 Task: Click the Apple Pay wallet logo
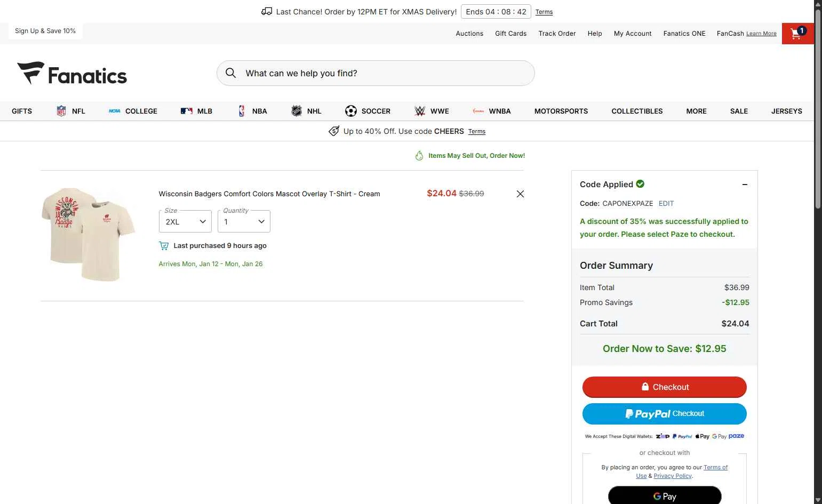[702, 436]
